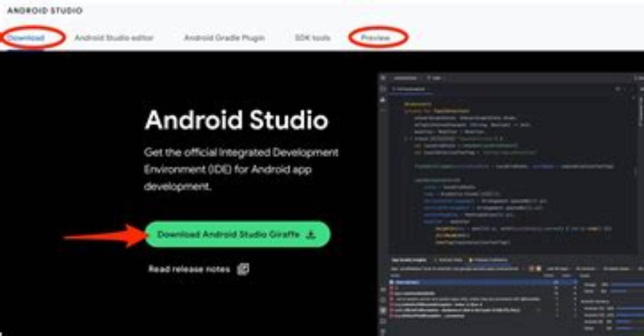Go to the SDK tools tab
The height and width of the screenshot is (336, 644).
(312, 38)
